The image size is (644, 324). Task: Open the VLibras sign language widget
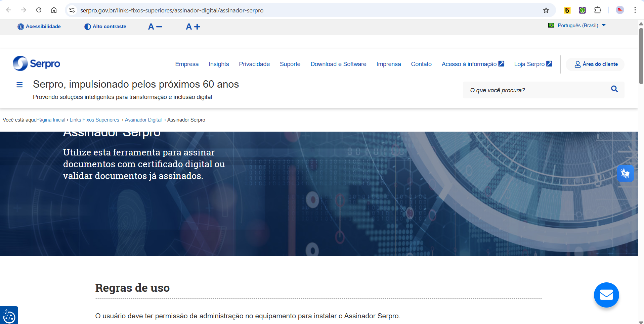tap(625, 173)
